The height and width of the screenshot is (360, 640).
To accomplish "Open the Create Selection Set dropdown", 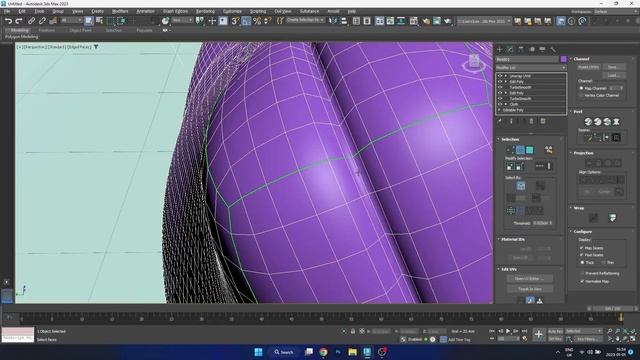I will pyautogui.click(x=305, y=20).
